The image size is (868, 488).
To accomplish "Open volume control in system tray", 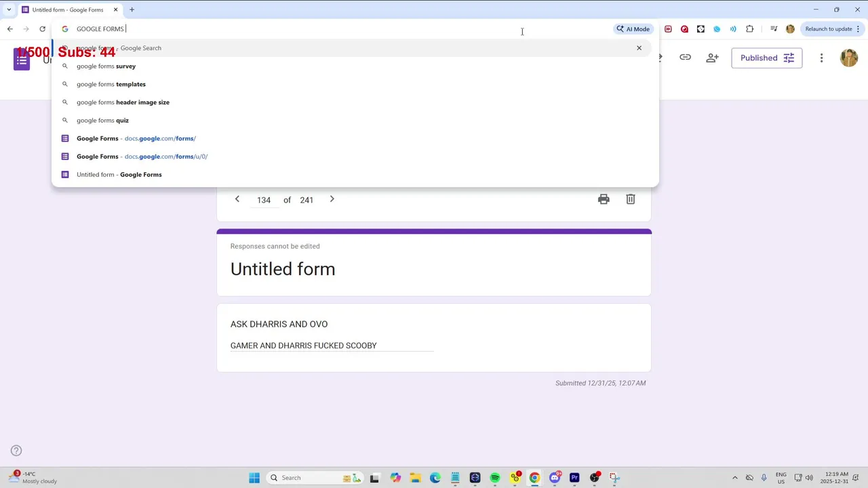I will point(809,478).
